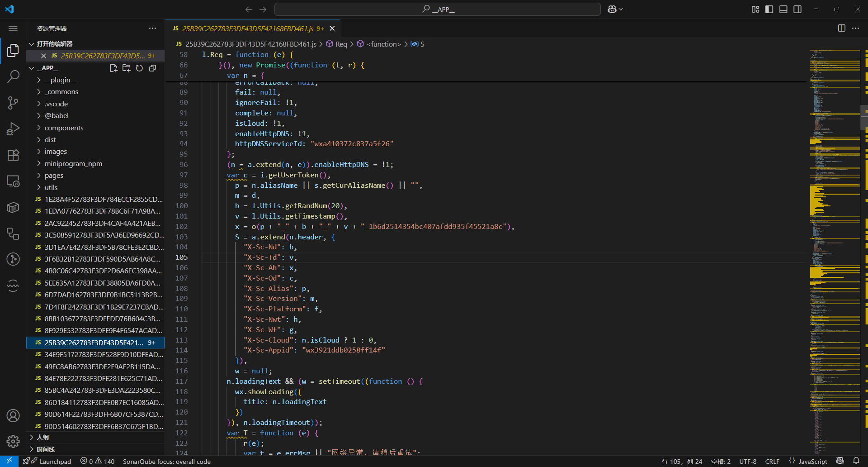Screen dimensions: 868x467
Task: Open editor more actions menu
Action: tap(855, 28)
